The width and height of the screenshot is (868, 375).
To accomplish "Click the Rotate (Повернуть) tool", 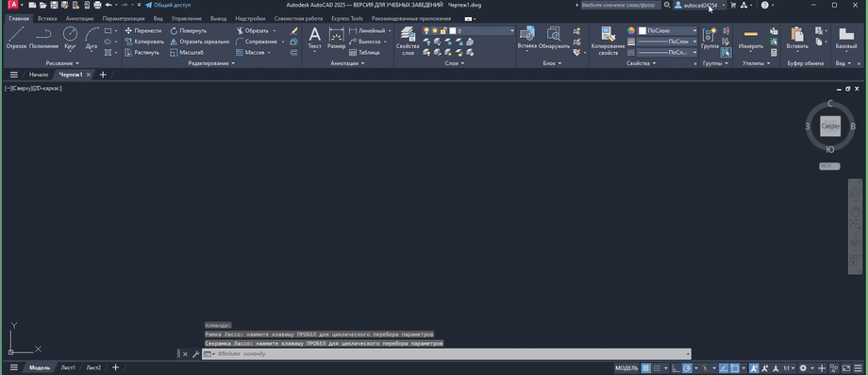I will coord(188,31).
